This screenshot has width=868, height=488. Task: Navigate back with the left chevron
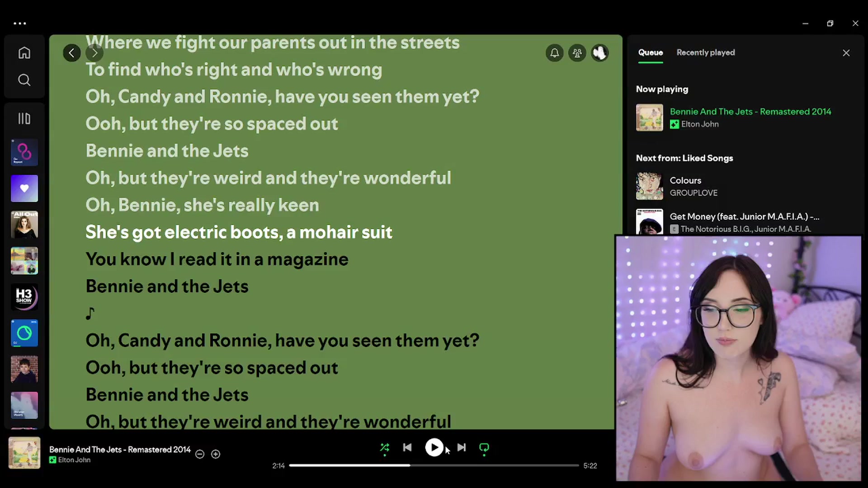tap(71, 53)
